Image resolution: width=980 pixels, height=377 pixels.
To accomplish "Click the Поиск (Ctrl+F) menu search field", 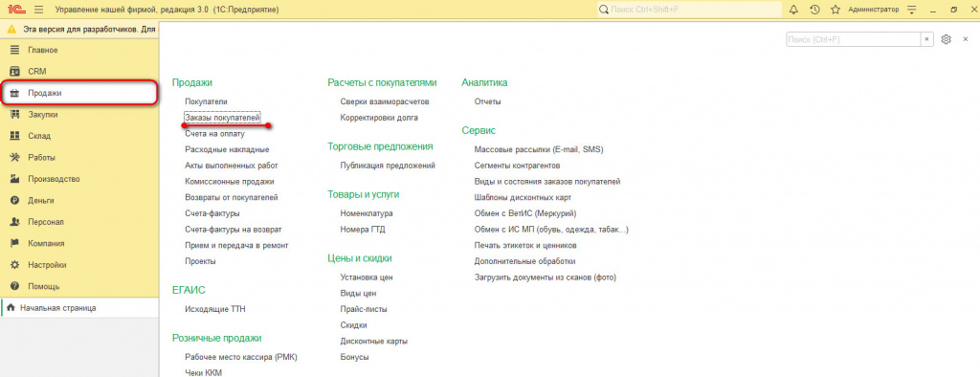I will (x=853, y=39).
